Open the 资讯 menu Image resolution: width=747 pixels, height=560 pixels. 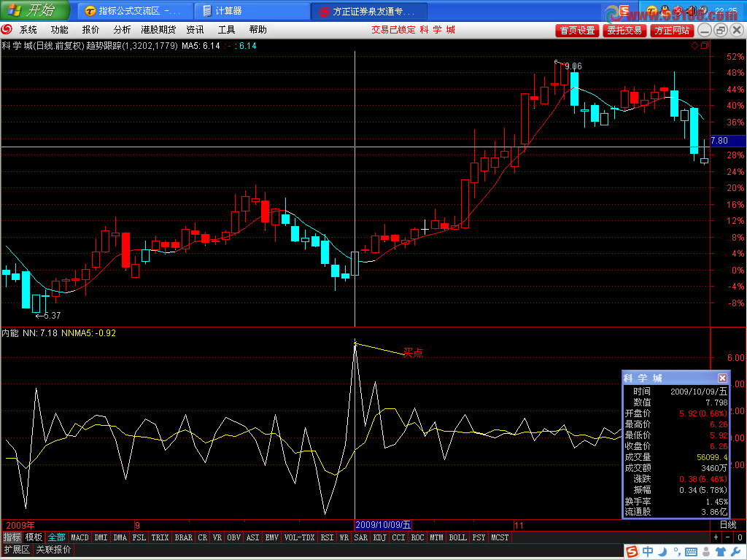(x=195, y=29)
